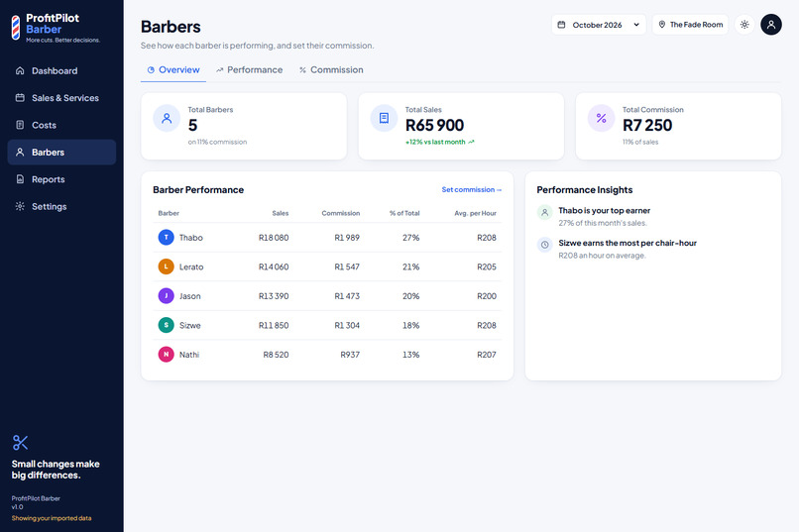
Task: Click the Total Sales receipt icon
Action: click(384, 118)
